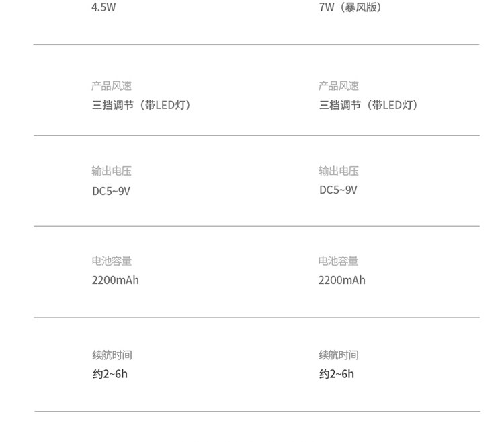Image resolution: width=504 pixels, height=442 pixels.
Task: Click 2200mAh value in the 4.5W column
Action: click(x=115, y=280)
